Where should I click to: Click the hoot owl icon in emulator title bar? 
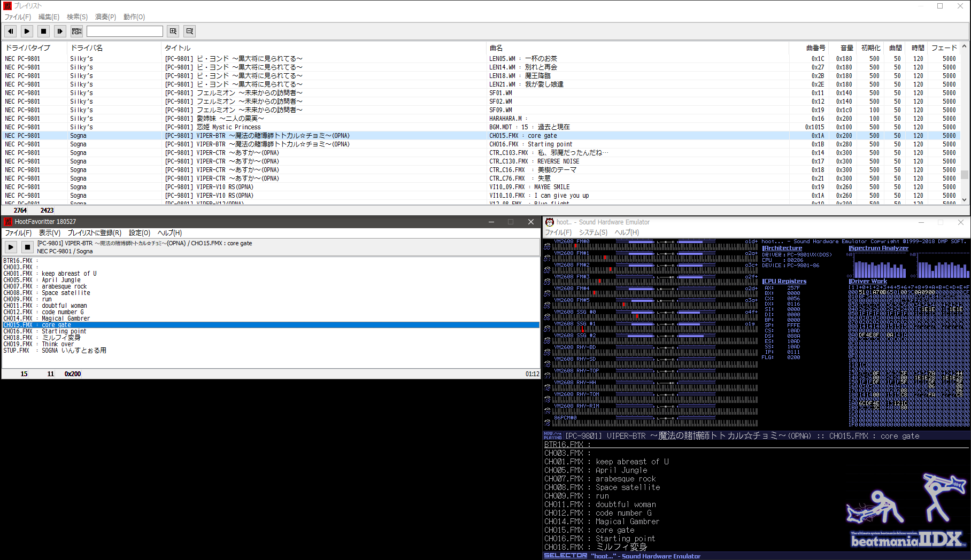point(549,222)
